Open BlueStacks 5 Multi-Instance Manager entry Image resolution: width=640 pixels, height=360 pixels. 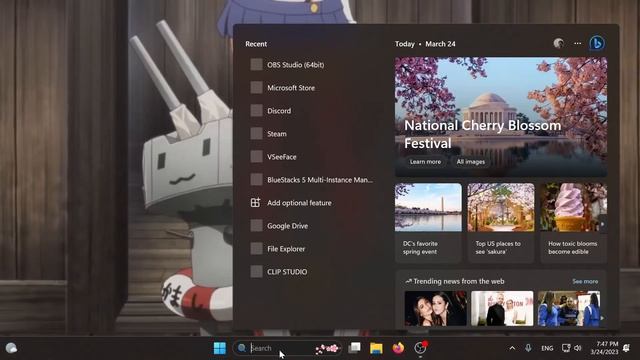click(311, 180)
